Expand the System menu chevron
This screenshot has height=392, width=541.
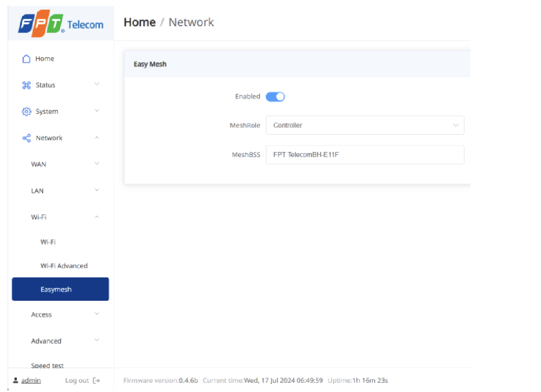click(97, 111)
